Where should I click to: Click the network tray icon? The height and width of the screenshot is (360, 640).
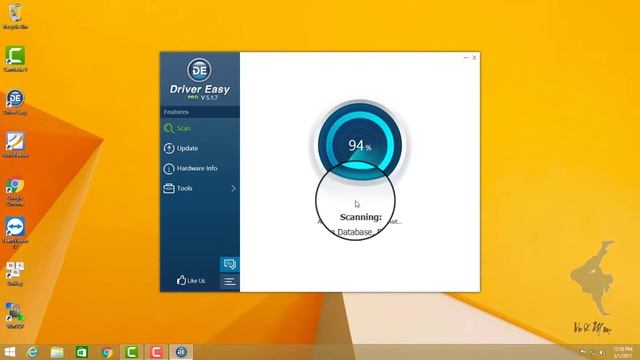point(592,352)
